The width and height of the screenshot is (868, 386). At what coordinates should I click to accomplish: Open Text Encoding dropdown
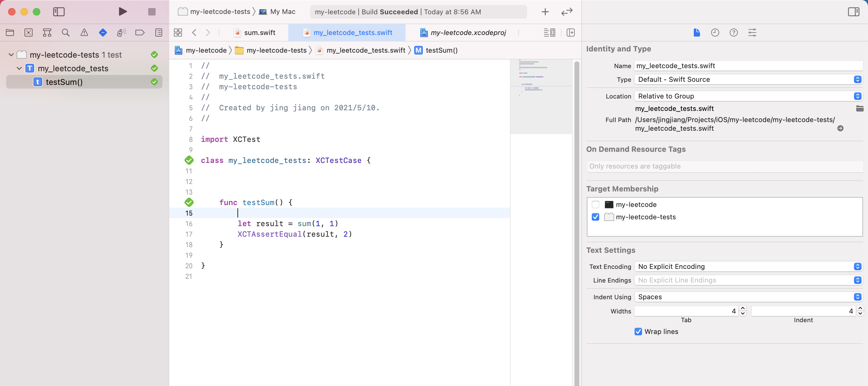tap(748, 266)
